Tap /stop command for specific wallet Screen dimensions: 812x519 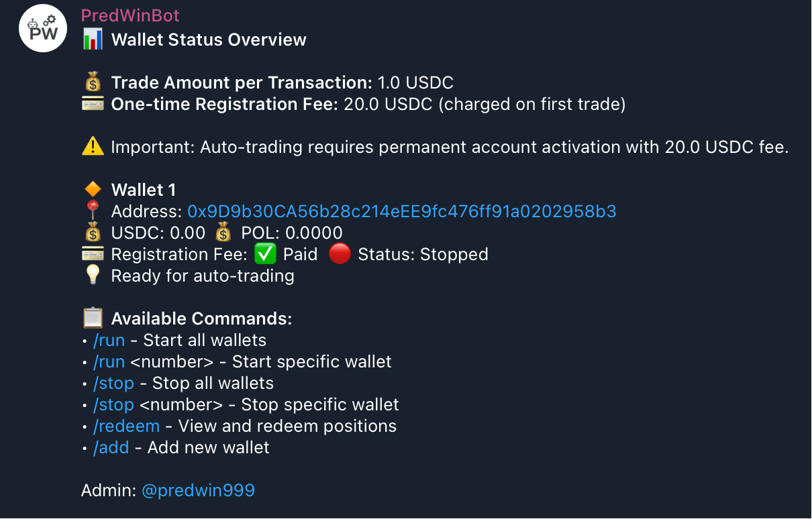(x=113, y=404)
